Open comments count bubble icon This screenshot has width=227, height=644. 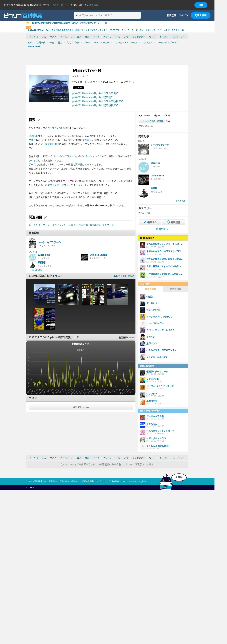pos(156,116)
